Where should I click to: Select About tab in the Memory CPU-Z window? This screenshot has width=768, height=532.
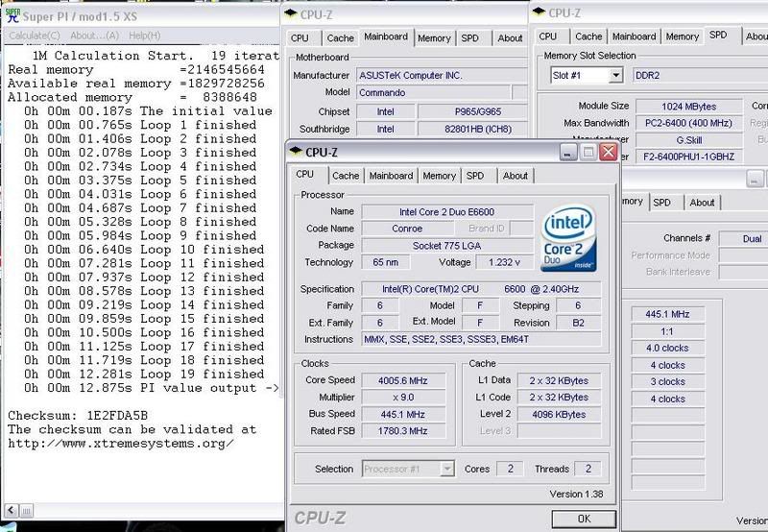click(x=702, y=203)
